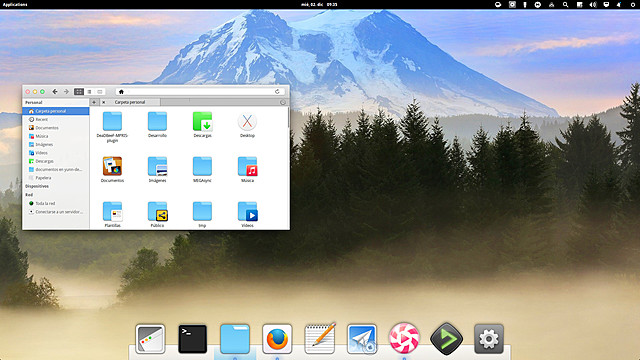
Task: Select the Música folder in file grid
Action: click(247, 169)
